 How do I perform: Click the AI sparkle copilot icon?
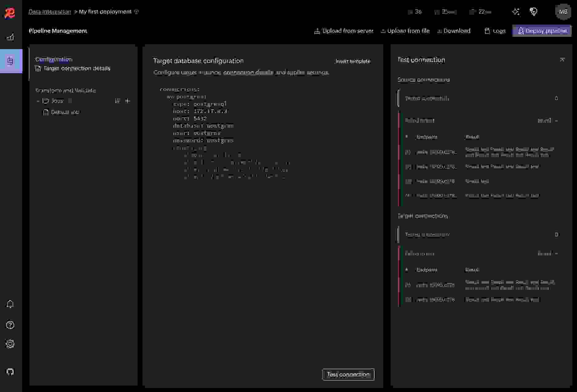(x=516, y=12)
